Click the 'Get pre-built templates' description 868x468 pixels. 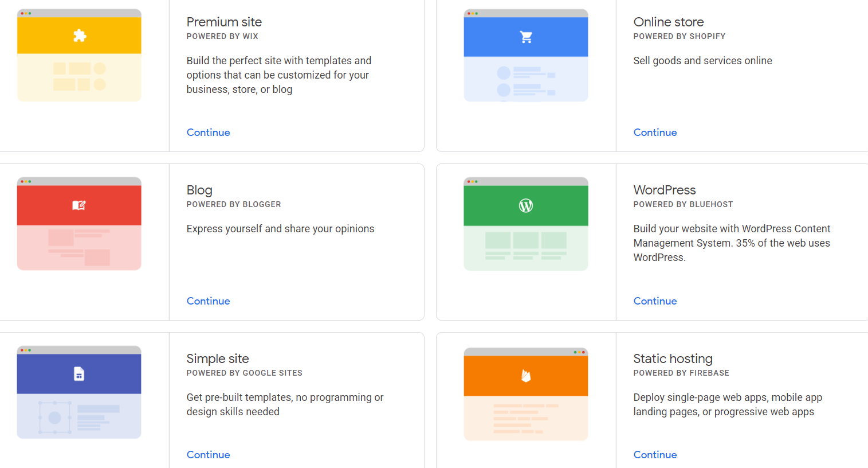click(285, 404)
